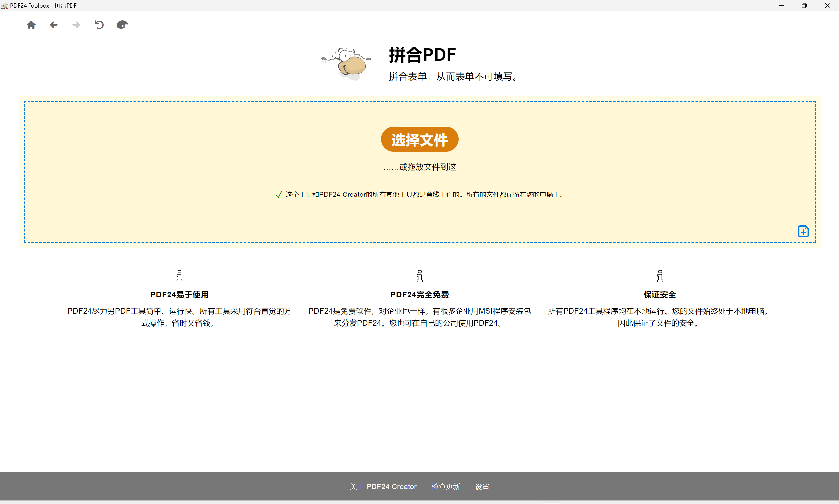Click info icon above PDF24完全免费
Image resolution: width=839 pixels, height=504 pixels.
[420, 276]
